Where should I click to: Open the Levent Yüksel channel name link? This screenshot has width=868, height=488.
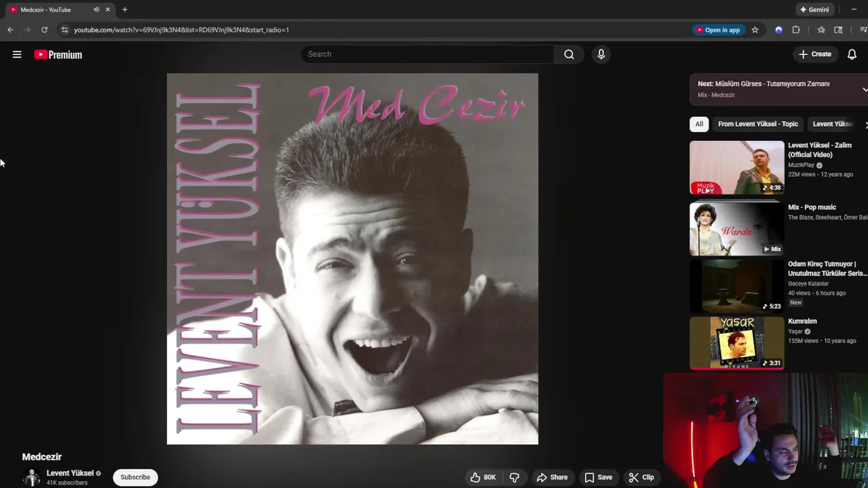point(70,473)
